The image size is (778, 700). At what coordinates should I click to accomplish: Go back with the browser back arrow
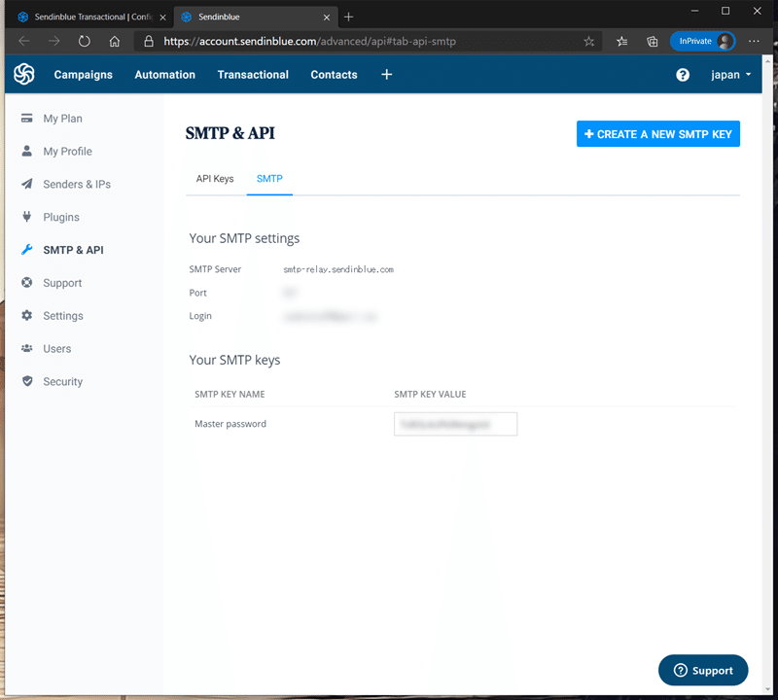click(23, 41)
